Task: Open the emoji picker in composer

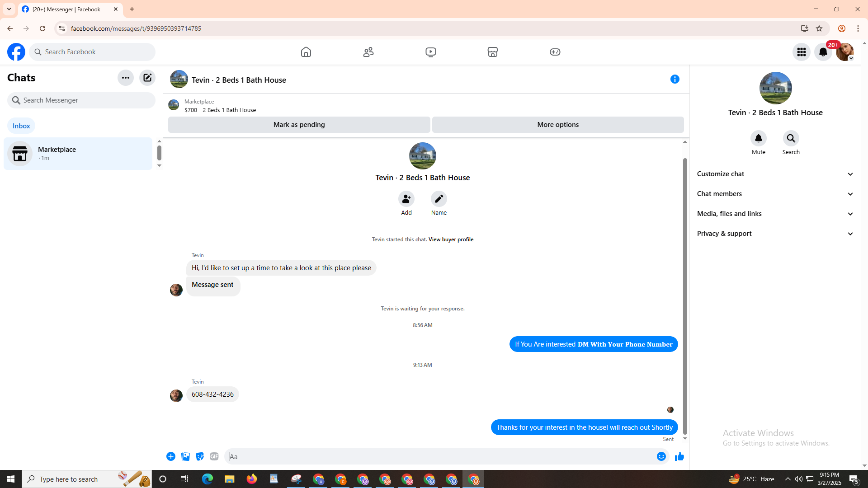Action: pos(661,457)
